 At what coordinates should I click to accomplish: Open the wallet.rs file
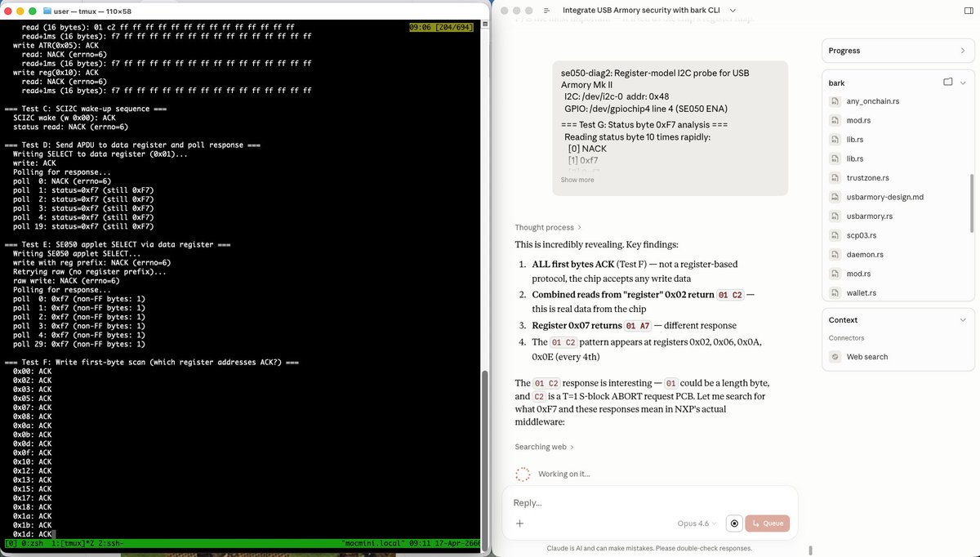(861, 292)
